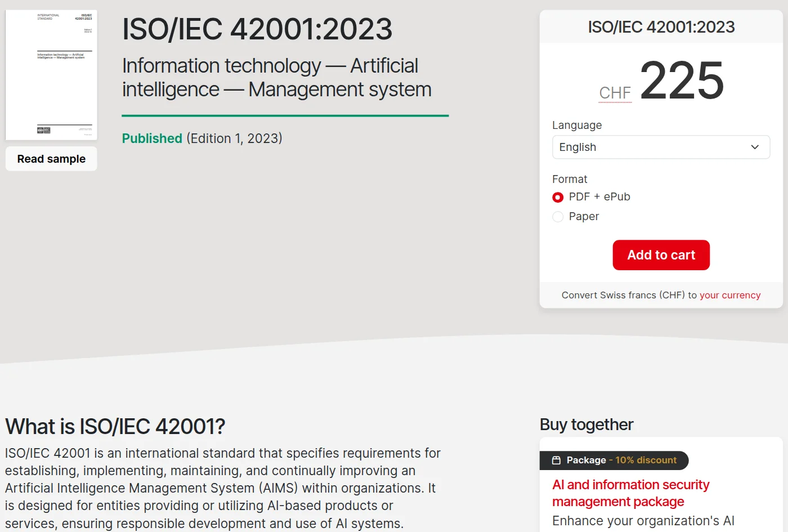788x532 pixels.
Task: Open the Language dropdown set to English
Action: pyautogui.click(x=661, y=147)
